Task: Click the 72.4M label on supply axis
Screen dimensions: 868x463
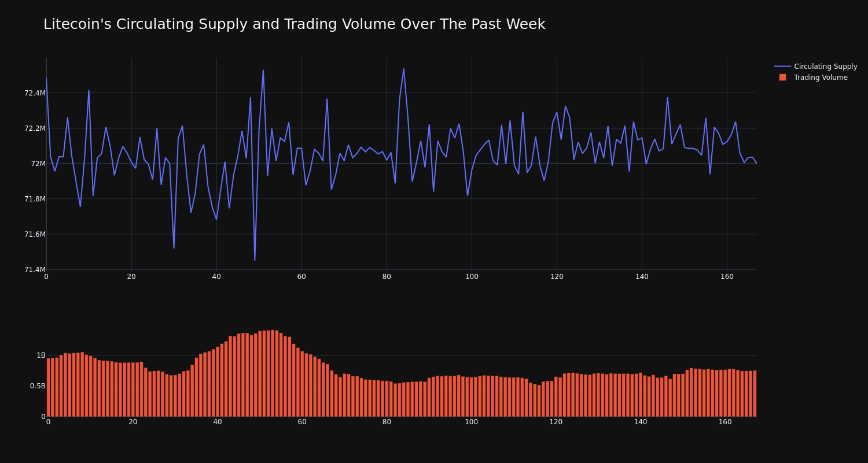Action: coord(35,93)
